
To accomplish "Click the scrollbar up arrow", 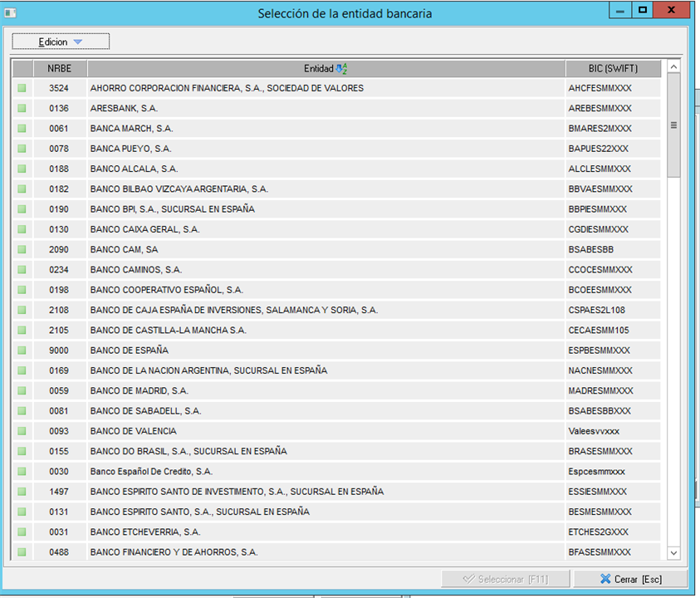I will [x=673, y=66].
